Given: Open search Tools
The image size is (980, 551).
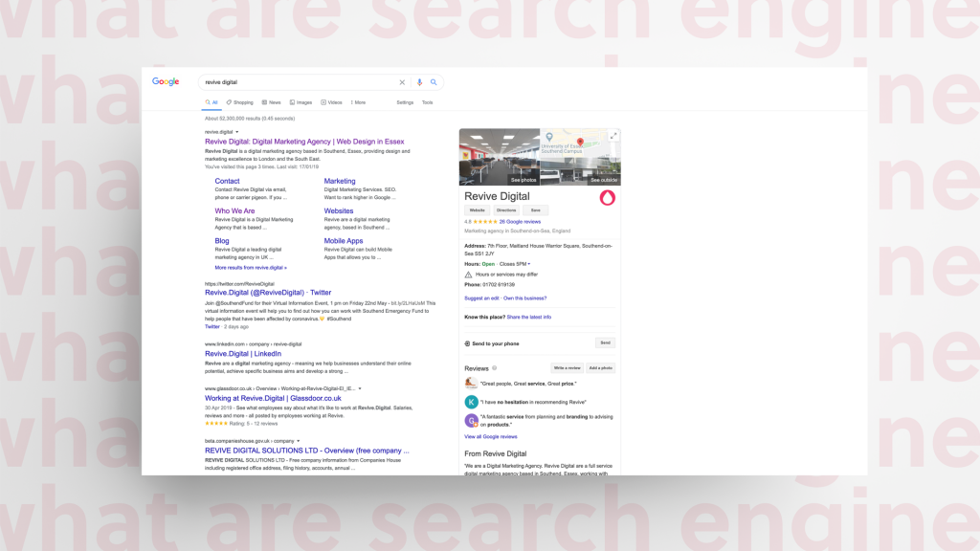Looking at the screenshot, I should coord(427,102).
